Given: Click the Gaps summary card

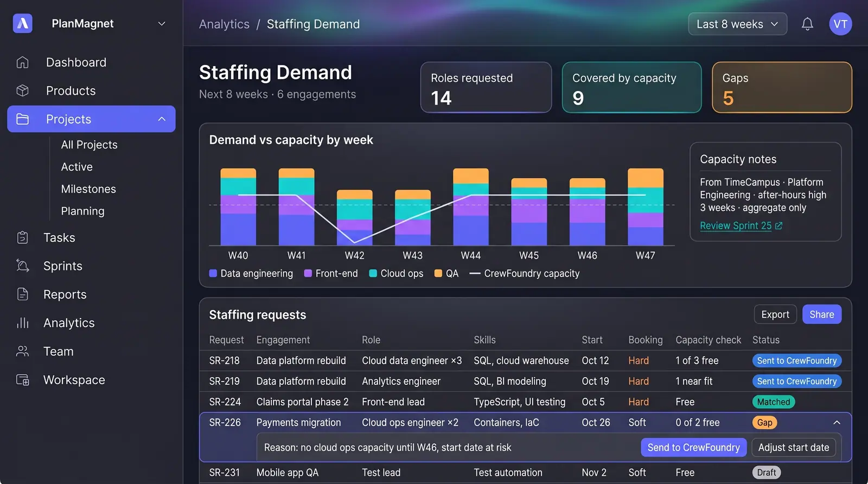Looking at the screenshot, I should (x=782, y=87).
